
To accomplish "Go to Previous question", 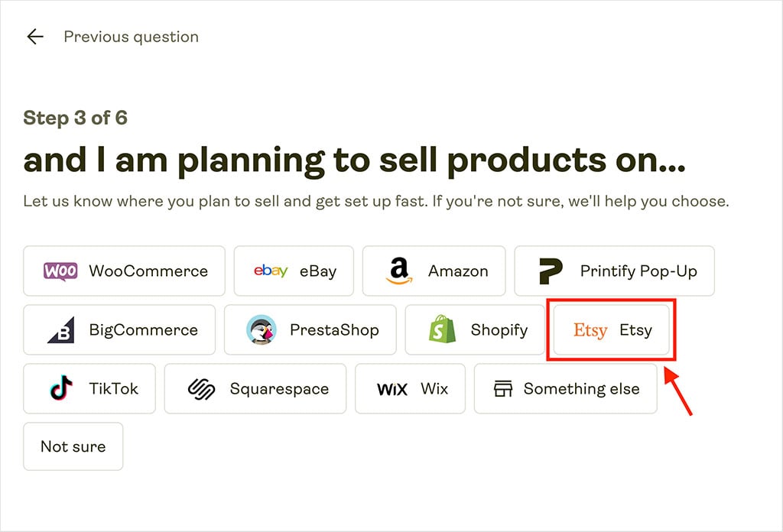I will pyautogui.click(x=131, y=37).
